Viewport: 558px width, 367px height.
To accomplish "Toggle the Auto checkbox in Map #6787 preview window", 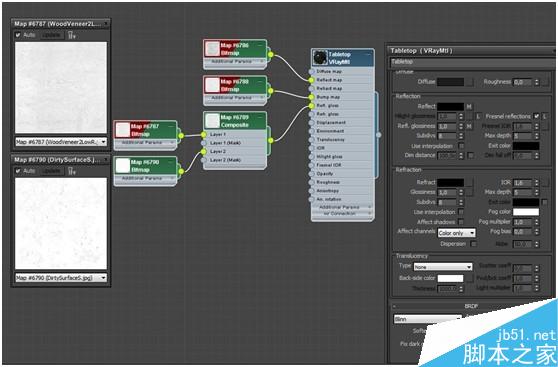I will coord(18,35).
